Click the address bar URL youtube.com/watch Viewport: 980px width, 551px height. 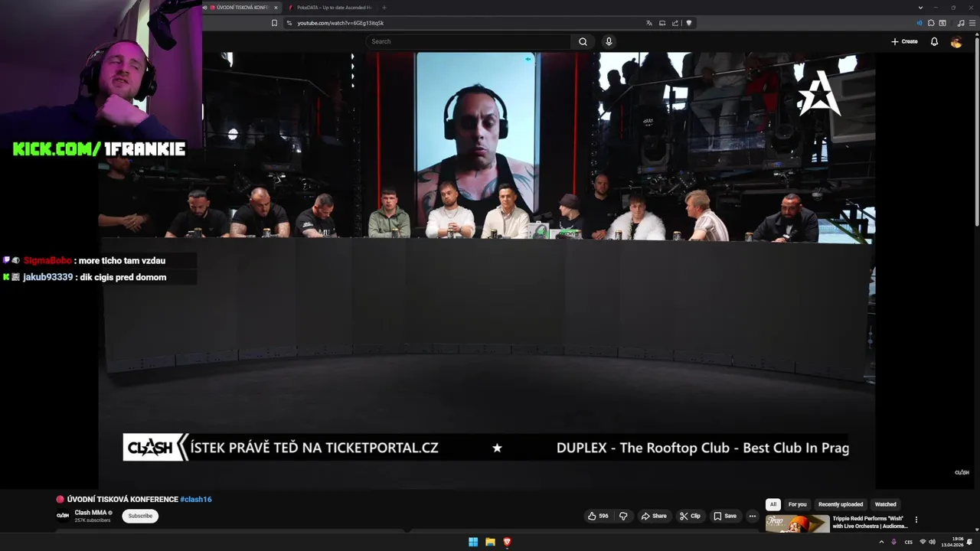coord(341,23)
